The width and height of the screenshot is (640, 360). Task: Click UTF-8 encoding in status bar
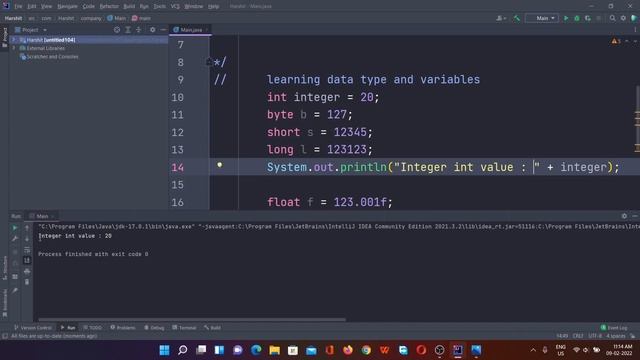pos(595,336)
